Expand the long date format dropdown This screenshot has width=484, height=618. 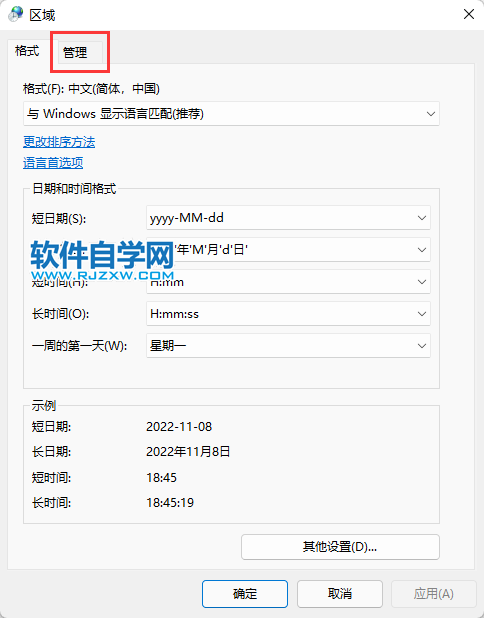click(x=288, y=249)
